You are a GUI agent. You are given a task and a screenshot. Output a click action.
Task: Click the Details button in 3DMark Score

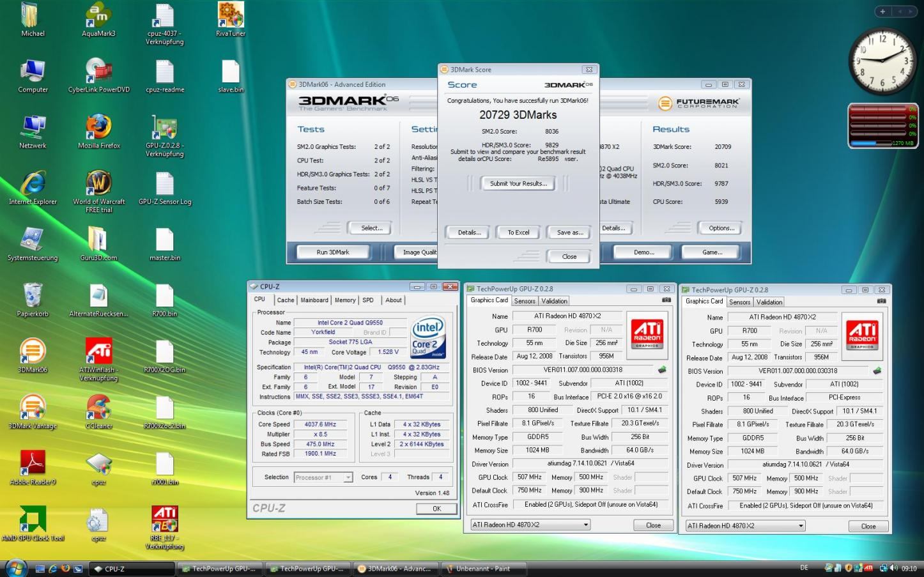[469, 233]
